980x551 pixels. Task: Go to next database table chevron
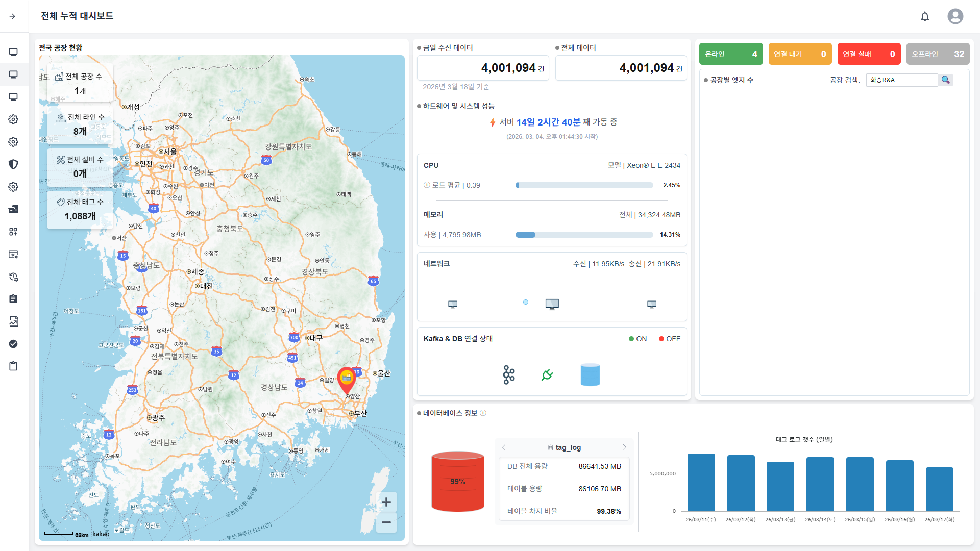[x=624, y=447]
